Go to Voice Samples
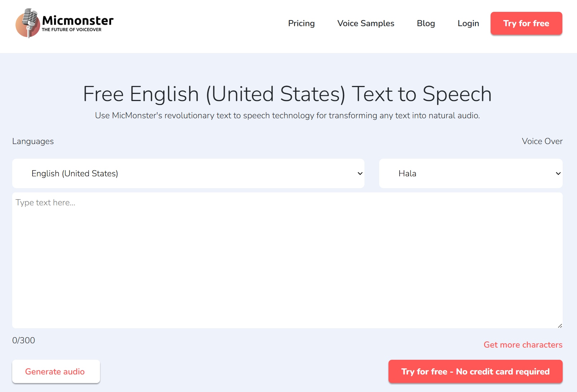This screenshot has height=392, width=577. pos(366,23)
